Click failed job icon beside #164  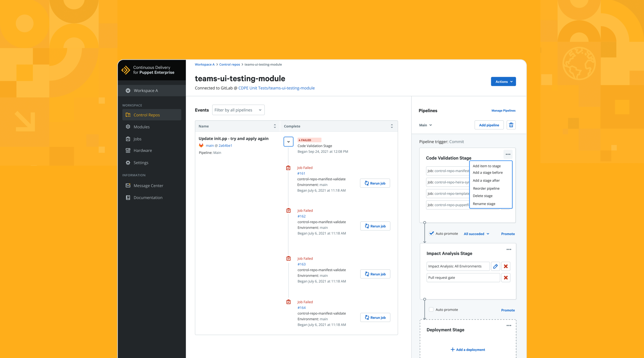click(x=289, y=302)
